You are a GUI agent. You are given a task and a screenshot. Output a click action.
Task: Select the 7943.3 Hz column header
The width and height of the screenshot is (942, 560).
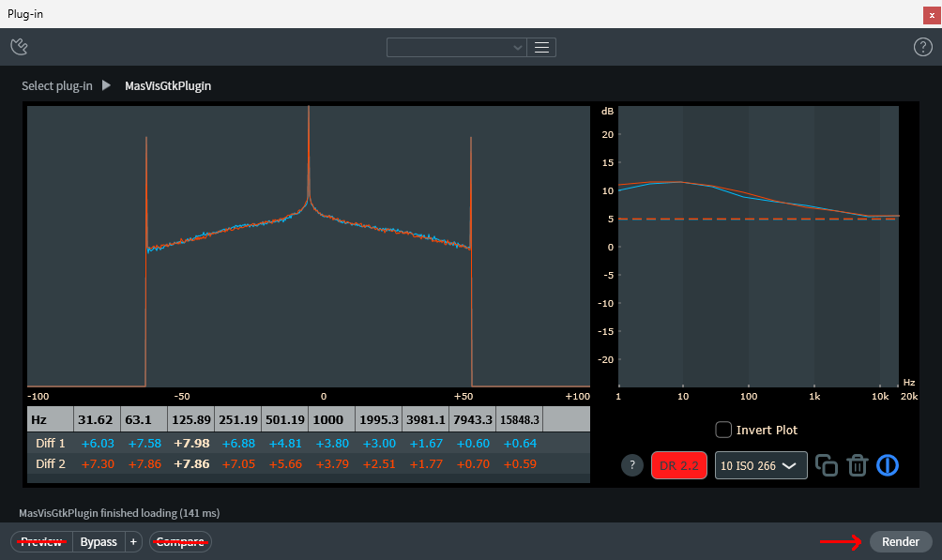coord(472,419)
